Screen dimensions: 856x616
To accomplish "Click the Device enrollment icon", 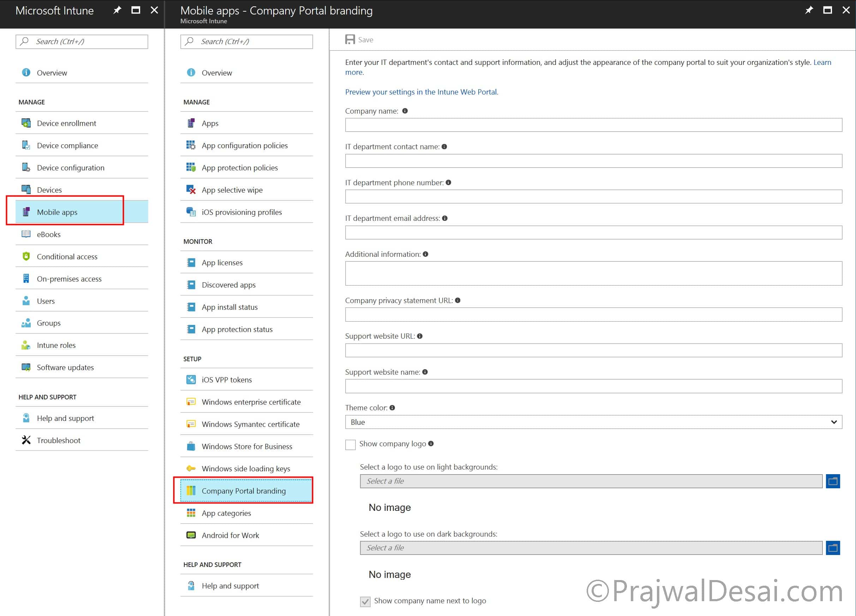I will (x=26, y=123).
